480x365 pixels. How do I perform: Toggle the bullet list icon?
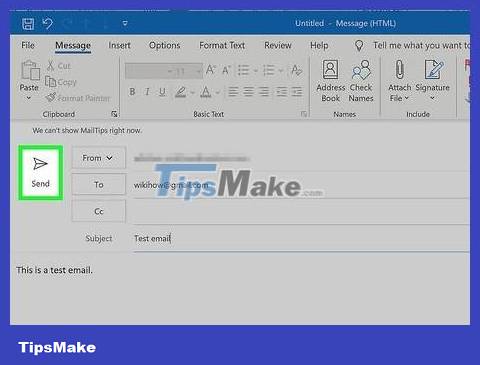[244, 70]
